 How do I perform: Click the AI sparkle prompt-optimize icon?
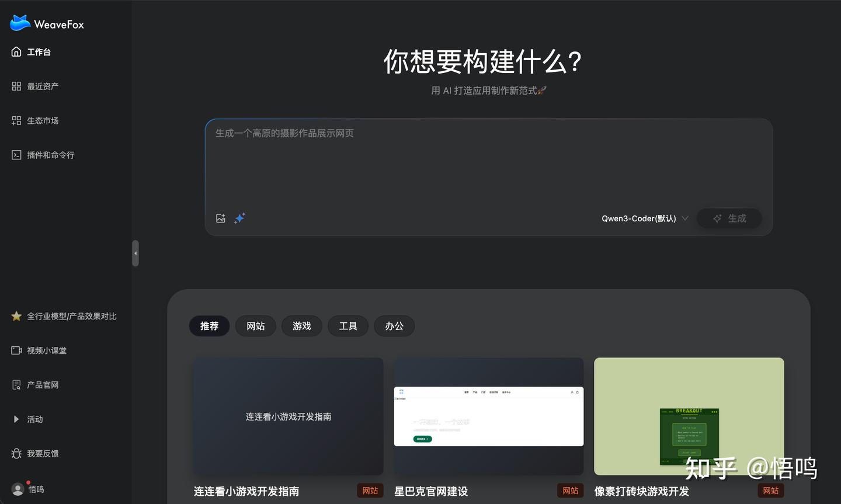click(x=239, y=218)
